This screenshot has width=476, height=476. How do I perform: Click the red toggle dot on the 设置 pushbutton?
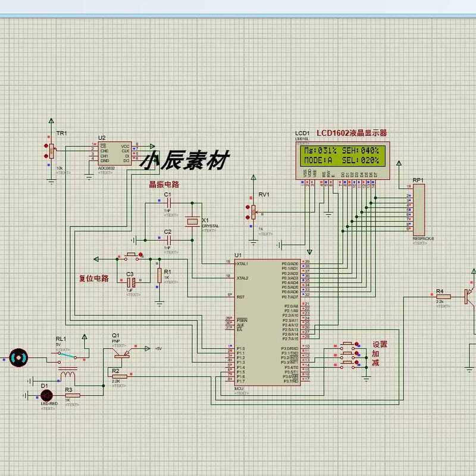(356, 345)
